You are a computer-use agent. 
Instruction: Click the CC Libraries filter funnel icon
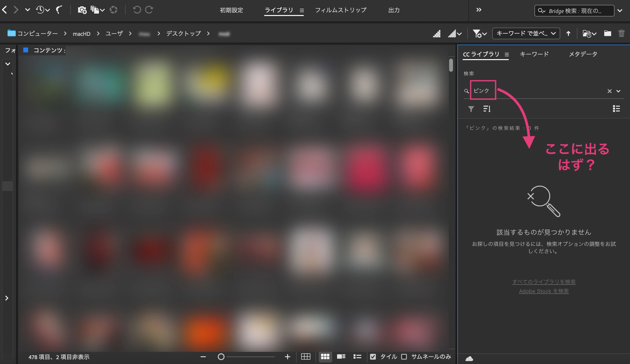pos(471,109)
